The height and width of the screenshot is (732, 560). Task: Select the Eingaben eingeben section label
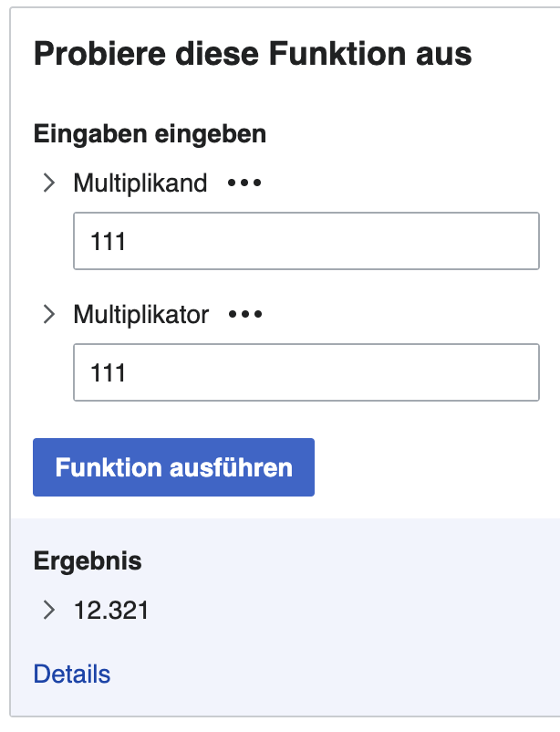pos(150,133)
